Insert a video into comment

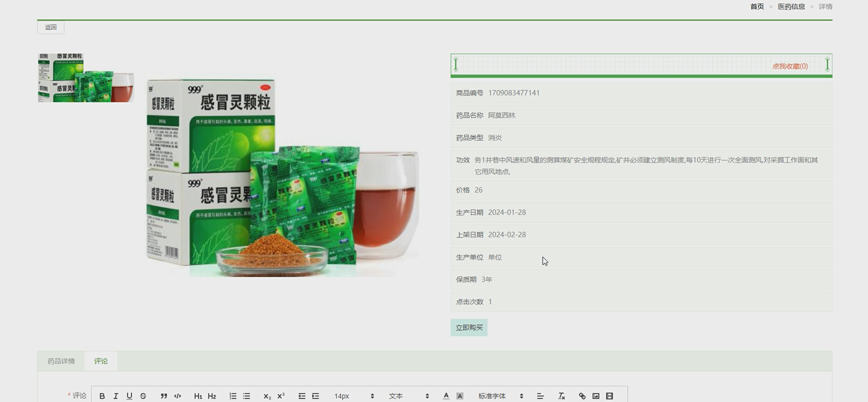point(610,396)
